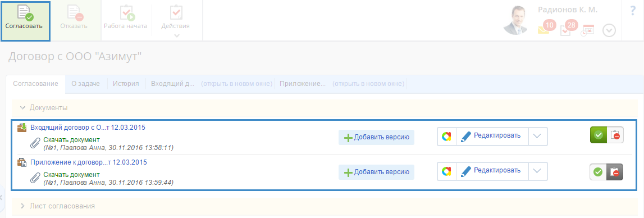This screenshot has width=644, height=218.
Task: Expand user menu arrow for Радионов К. М.
Action: click(x=609, y=30)
